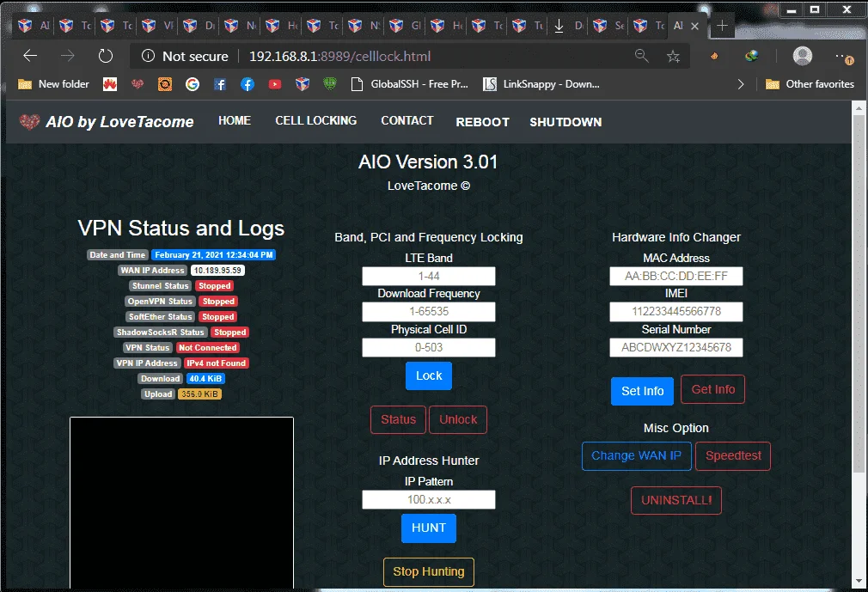Click the HUNT button
The width and height of the screenshot is (868, 592).
(x=429, y=528)
